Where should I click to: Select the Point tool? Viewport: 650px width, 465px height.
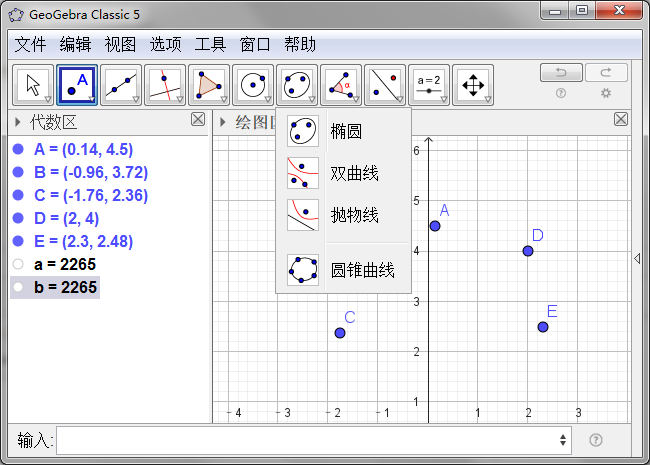click(77, 85)
